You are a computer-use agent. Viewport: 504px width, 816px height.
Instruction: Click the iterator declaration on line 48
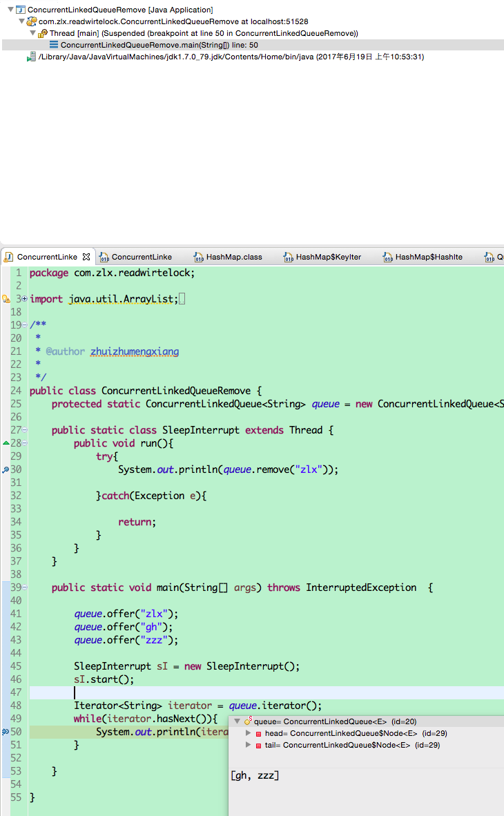[198, 705]
